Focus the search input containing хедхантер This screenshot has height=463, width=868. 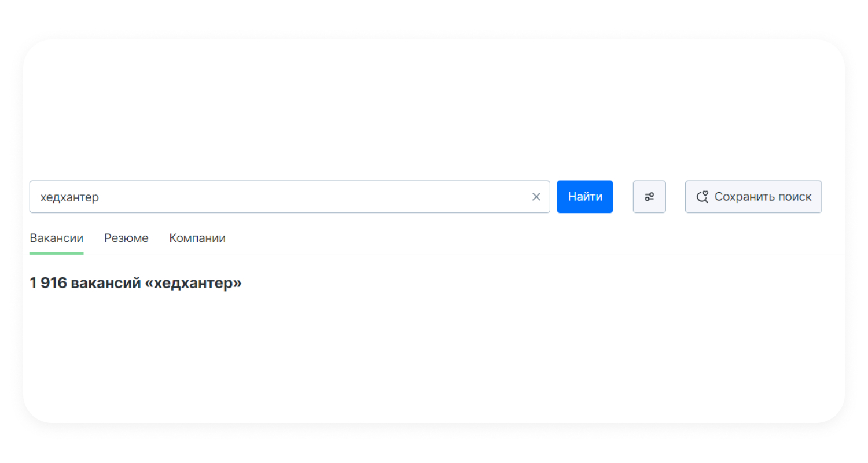pyautogui.click(x=278, y=197)
